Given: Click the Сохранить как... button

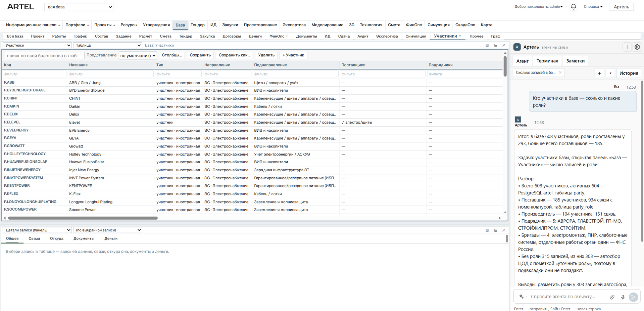Looking at the screenshot, I should point(234,55).
